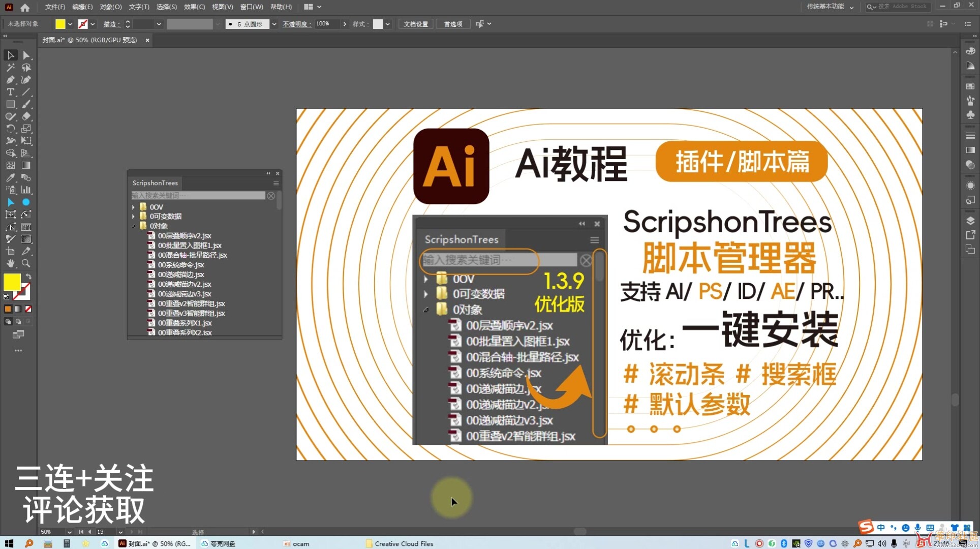The height and width of the screenshot is (549, 980).
Task: Go to first artboard button
Action: [x=81, y=532]
